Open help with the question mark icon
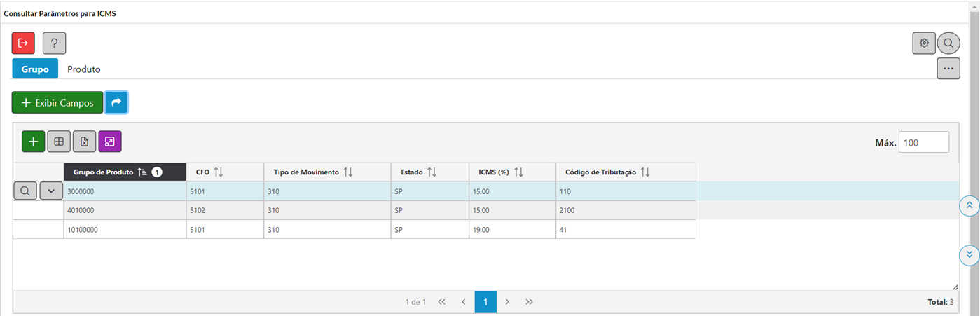 click(x=54, y=43)
